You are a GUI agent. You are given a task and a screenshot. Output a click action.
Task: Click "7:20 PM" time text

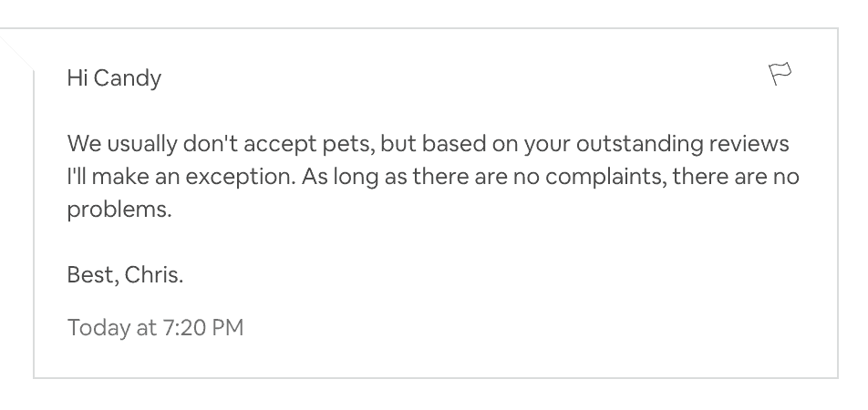tap(203, 328)
